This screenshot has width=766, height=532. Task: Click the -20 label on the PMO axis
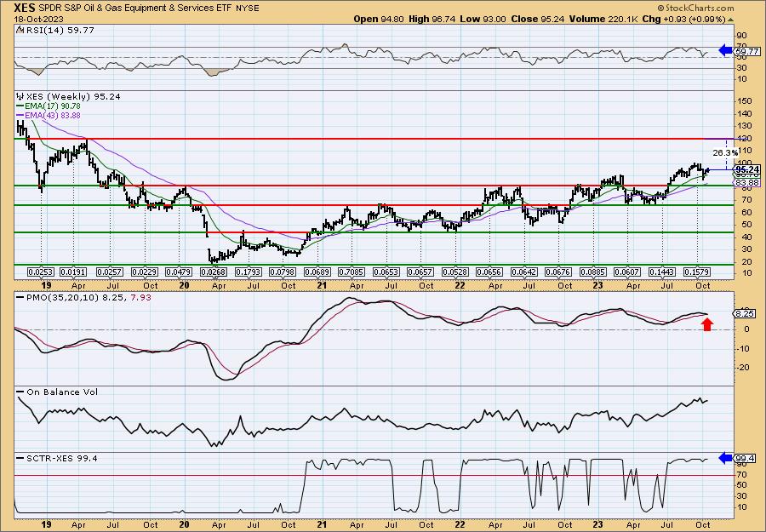tap(744, 368)
